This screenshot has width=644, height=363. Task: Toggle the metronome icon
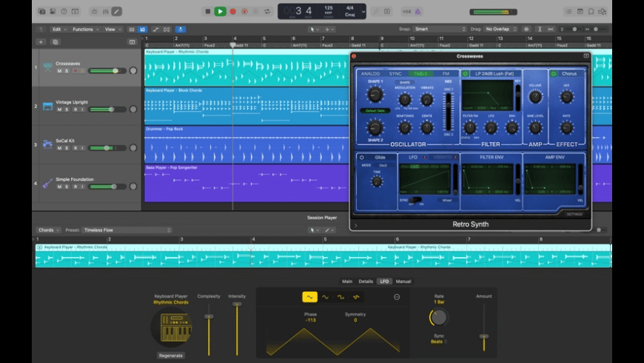(x=417, y=12)
